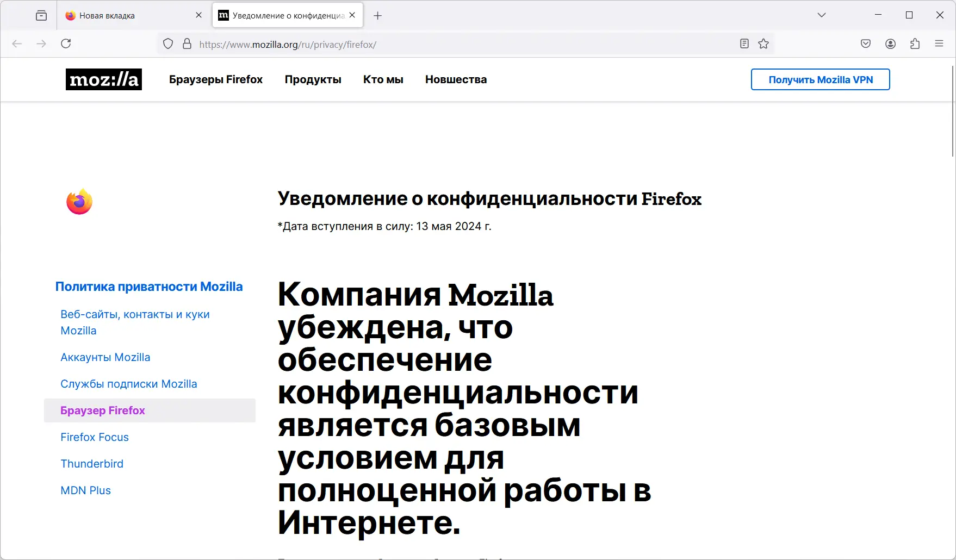This screenshot has width=956, height=560.
Task: Reload the current page
Action: point(66,43)
